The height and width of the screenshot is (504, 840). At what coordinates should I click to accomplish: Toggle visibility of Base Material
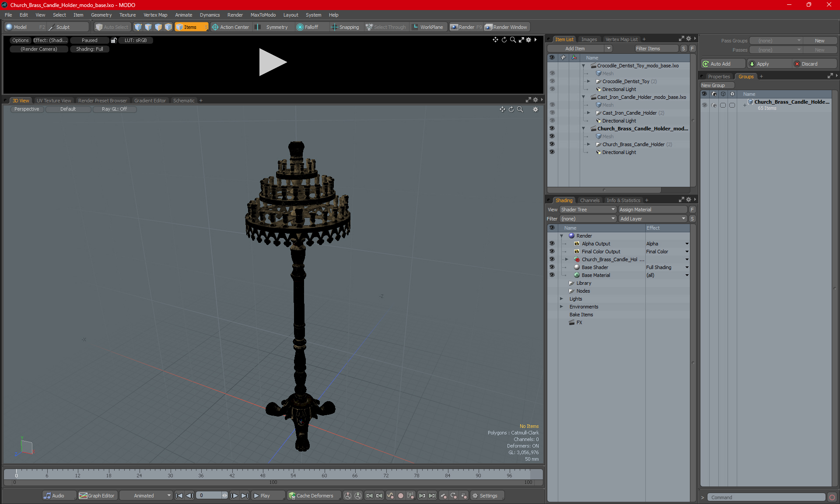552,275
